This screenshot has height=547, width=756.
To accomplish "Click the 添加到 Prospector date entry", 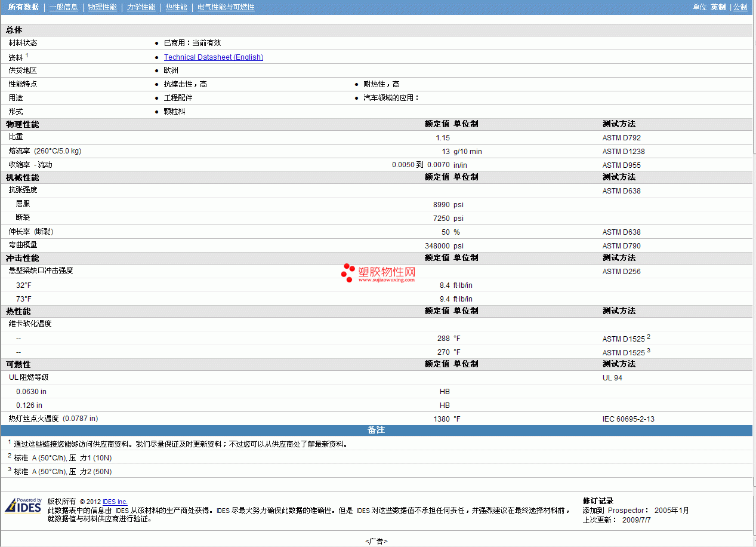I will coord(636,511).
